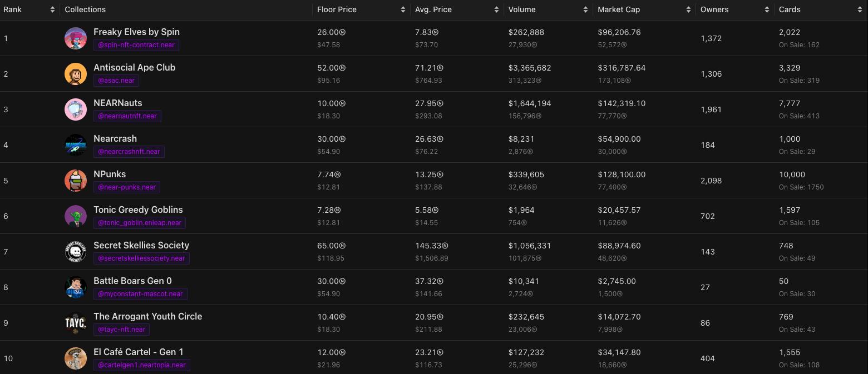The width and height of the screenshot is (868, 374).
Task: Click El Café Cartel - Gen 1 title
Action: [139, 352]
